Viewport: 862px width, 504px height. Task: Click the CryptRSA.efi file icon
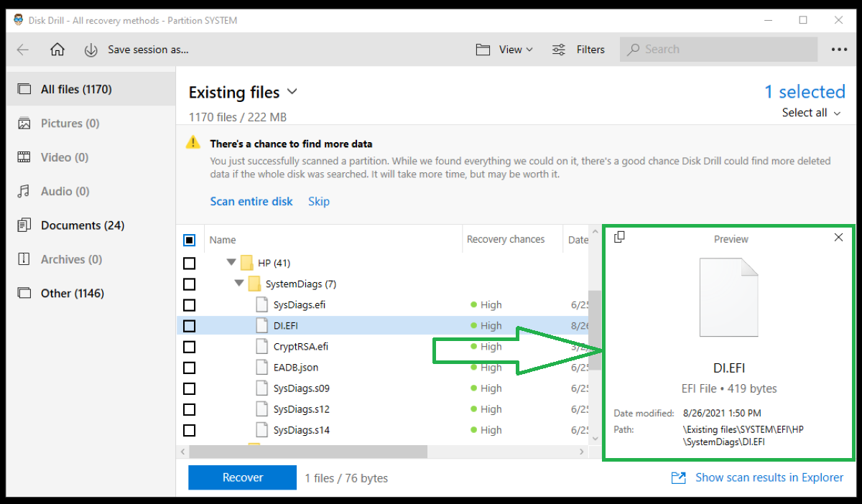click(x=261, y=346)
